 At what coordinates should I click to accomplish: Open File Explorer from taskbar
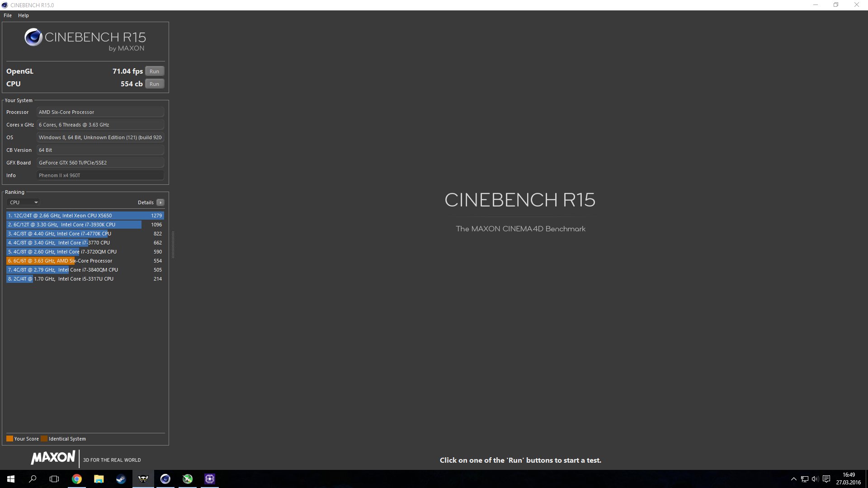point(99,479)
